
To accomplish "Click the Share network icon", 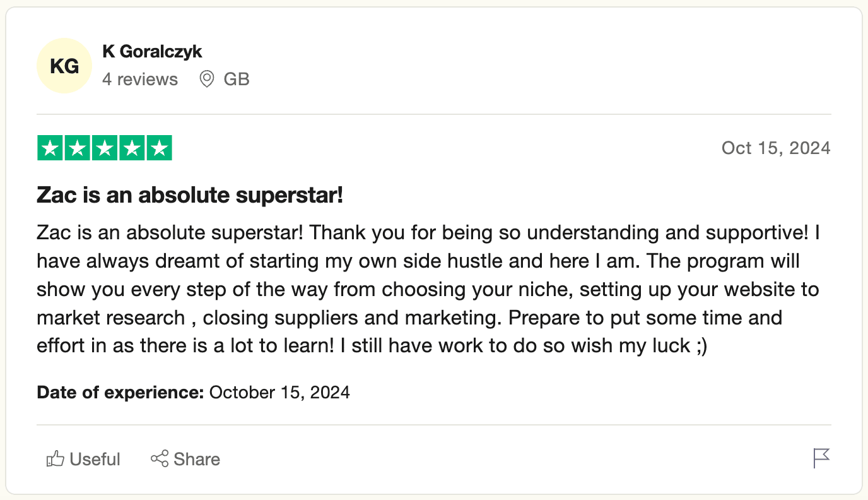I will click(160, 459).
